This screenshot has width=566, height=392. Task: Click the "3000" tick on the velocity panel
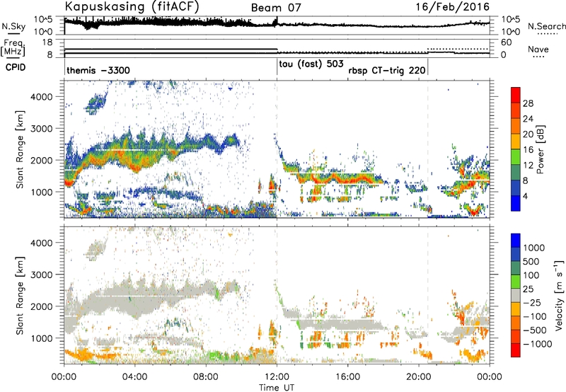pos(42,275)
